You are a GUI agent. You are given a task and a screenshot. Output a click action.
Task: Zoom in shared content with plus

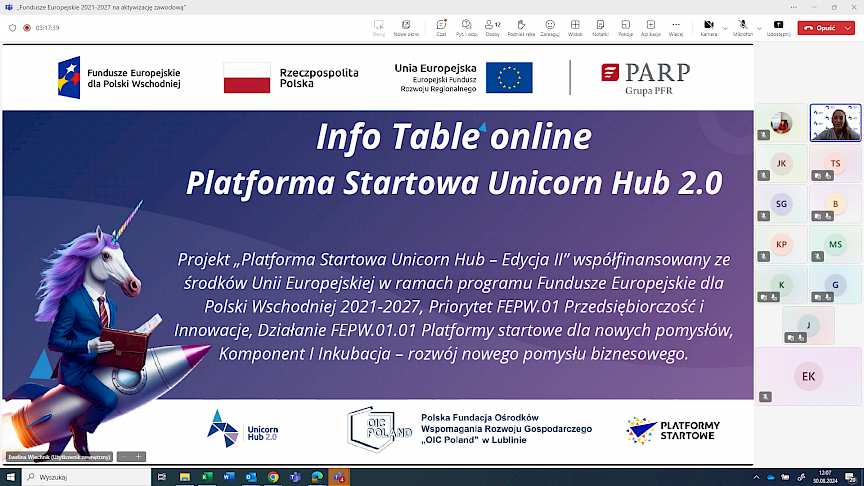pyautogui.click(x=138, y=457)
